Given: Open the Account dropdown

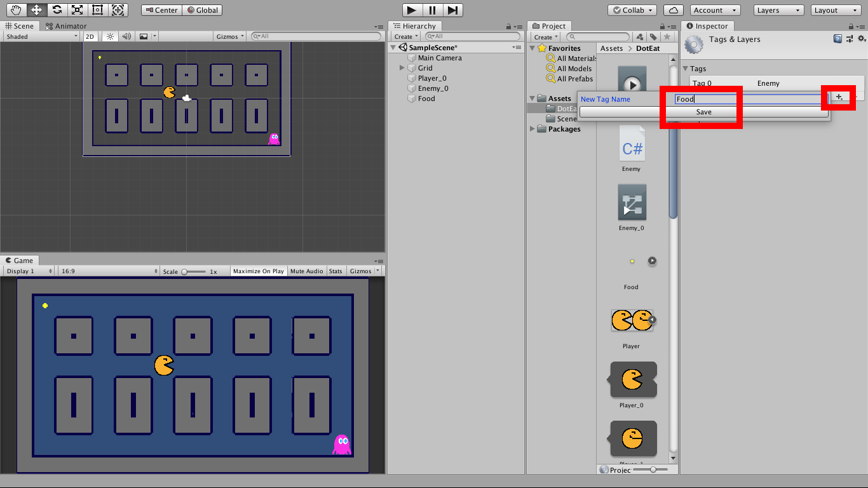Looking at the screenshot, I should pos(715,10).
